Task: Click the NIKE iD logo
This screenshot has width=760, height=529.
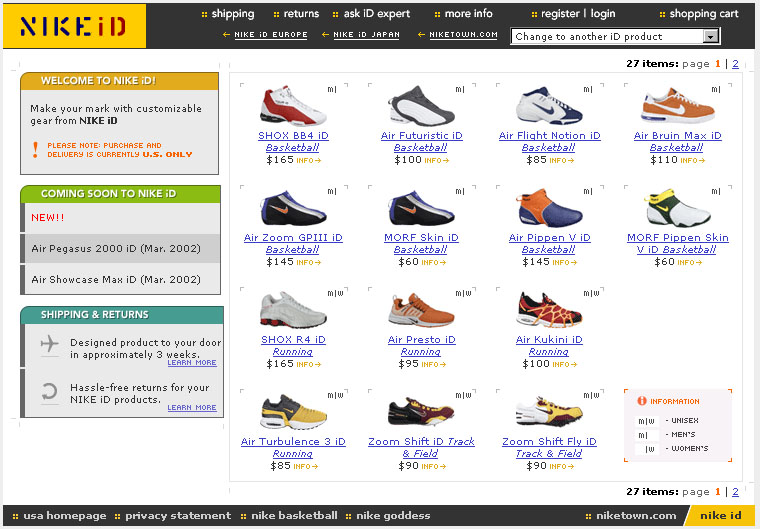Action: 74,26
